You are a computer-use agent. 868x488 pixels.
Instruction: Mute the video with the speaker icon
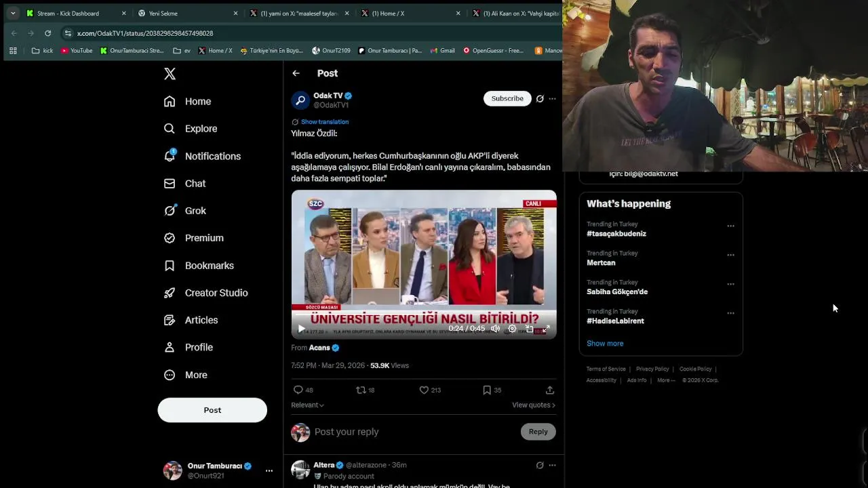point(496,329)
